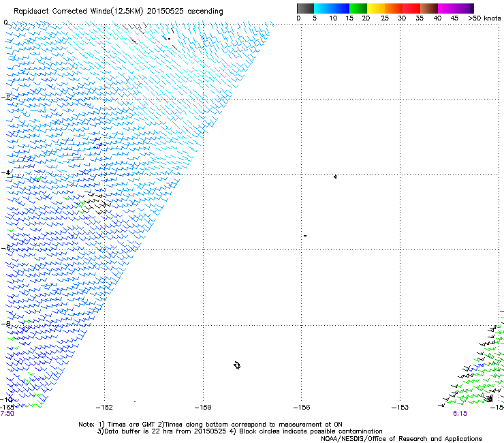Click the '-6' latitude axis label
504x443 pixels.
pyautogui.click(x=5, y=247)
